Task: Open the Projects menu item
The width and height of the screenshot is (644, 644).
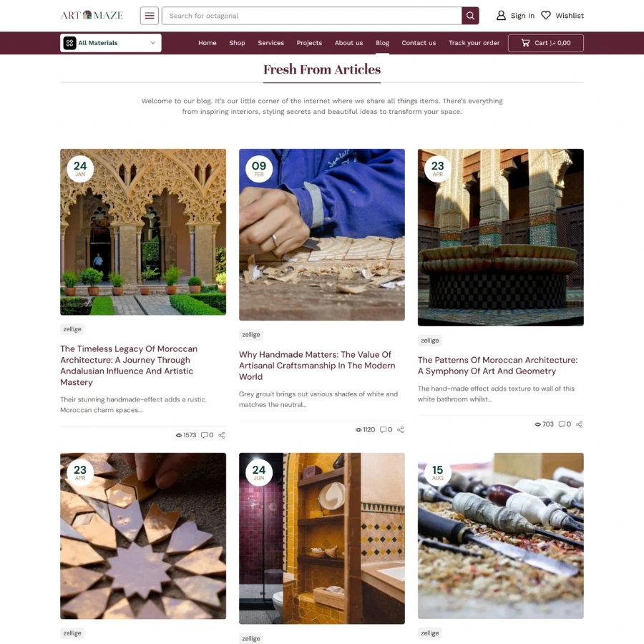Action: [x=309, y=43]
